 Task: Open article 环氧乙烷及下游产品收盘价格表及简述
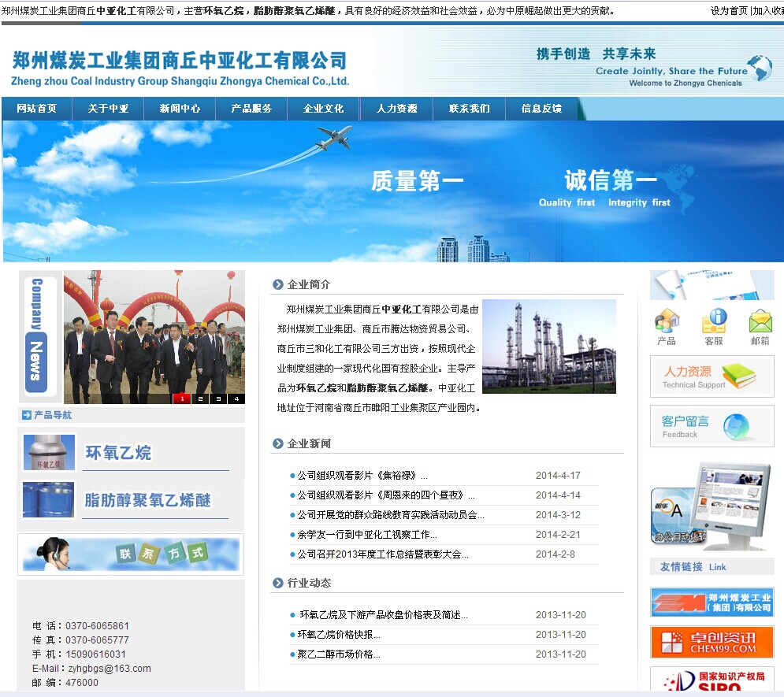[384, 615]
